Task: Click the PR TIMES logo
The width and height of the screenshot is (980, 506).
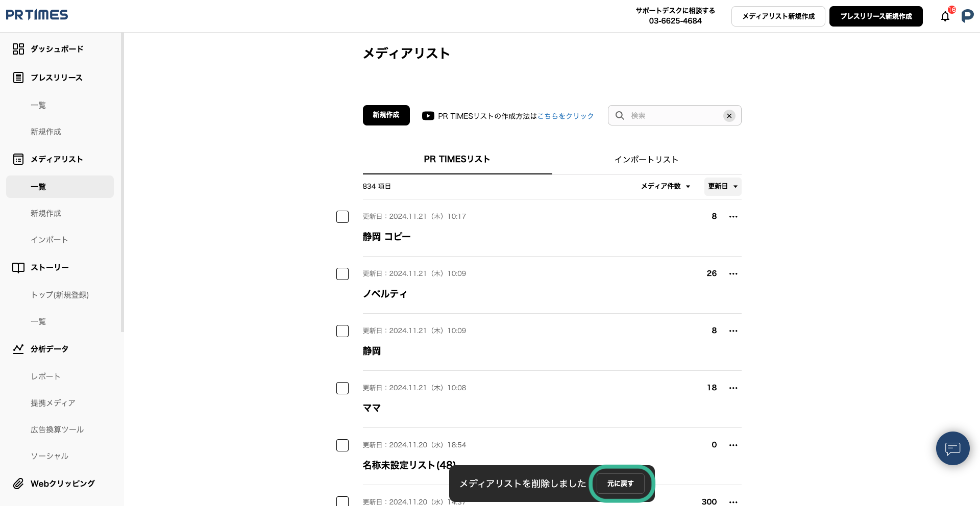Action: [x=37, y=15]
